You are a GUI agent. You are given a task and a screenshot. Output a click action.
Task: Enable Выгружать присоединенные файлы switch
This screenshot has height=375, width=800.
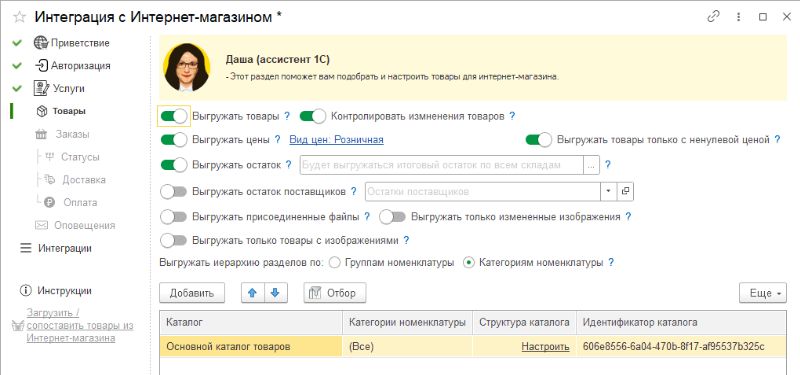174,216
